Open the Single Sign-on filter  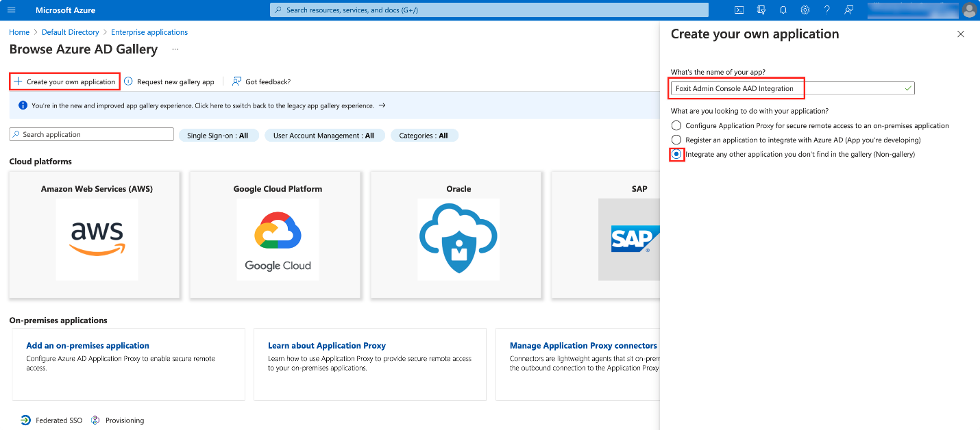coord(219,135)
